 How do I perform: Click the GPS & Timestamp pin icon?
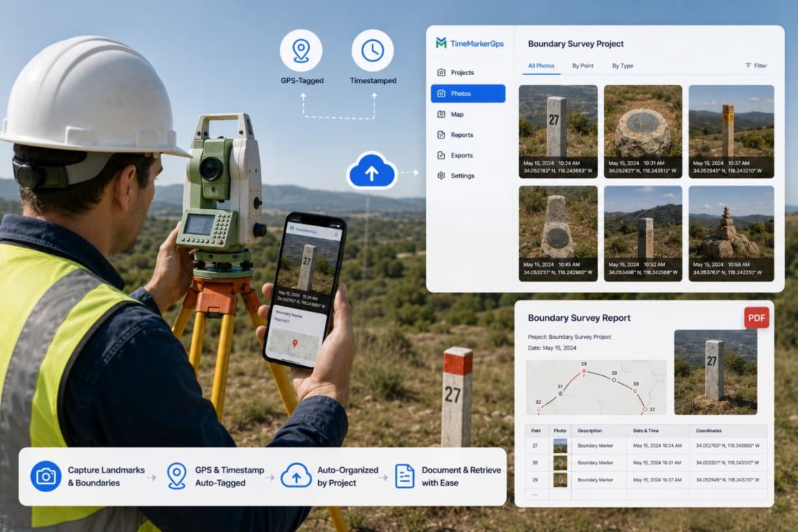(x=177, y=477)
